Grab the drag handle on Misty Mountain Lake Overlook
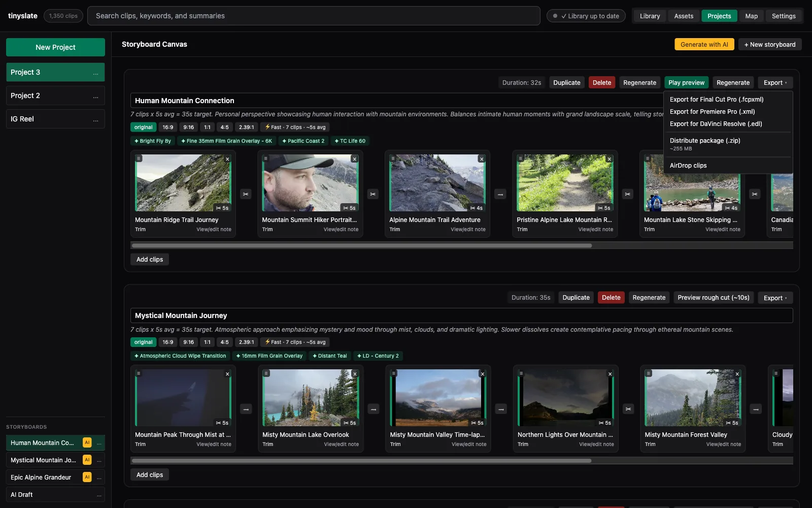 pyautogui.click(x=266, y=373)
